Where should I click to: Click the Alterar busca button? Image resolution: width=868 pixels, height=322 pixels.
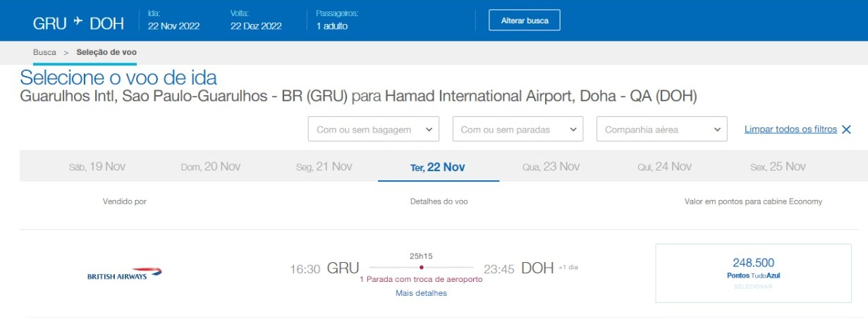(x=525, y=20)
